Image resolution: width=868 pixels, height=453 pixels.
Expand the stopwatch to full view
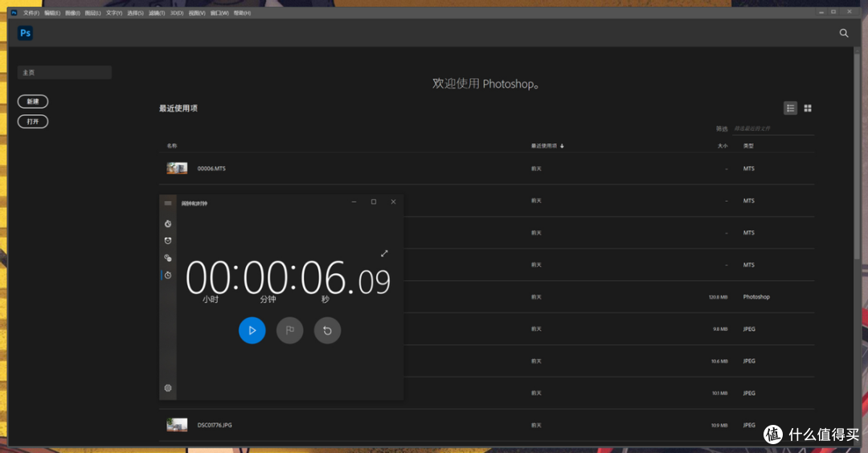pos(384,253)
